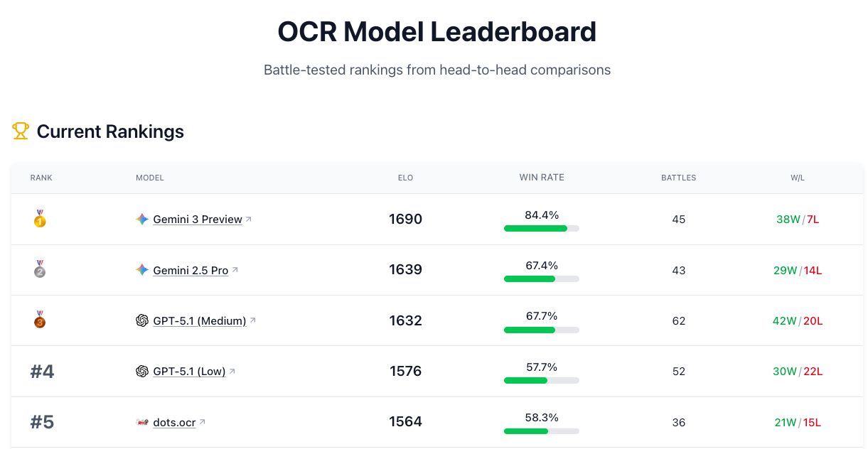This screenshot has height=449, width=868.
Task: Open the Gemini 3 Preview model link
Action: click(198, 220)
